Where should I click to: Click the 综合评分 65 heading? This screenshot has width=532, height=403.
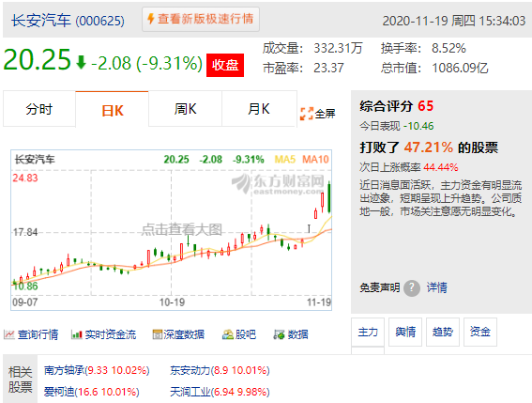(x=397, y=106)
